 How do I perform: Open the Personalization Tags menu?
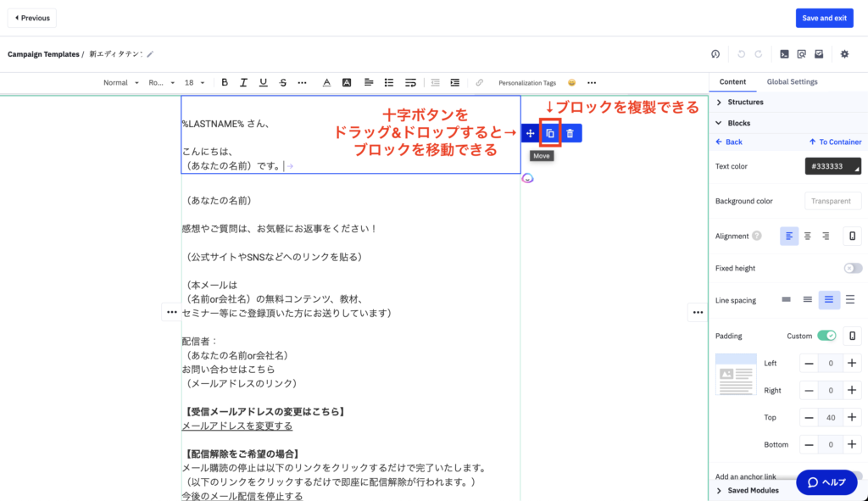click(526, 83)
